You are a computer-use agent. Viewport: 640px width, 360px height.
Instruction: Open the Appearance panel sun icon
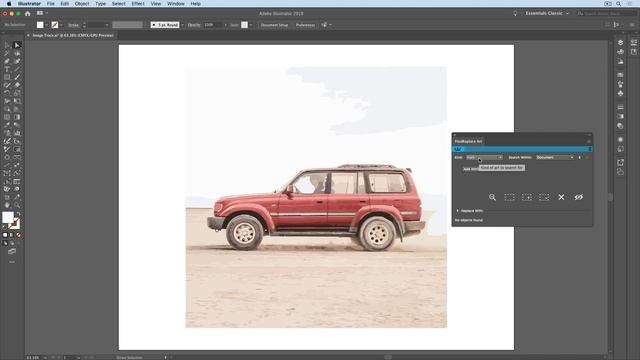620,140
